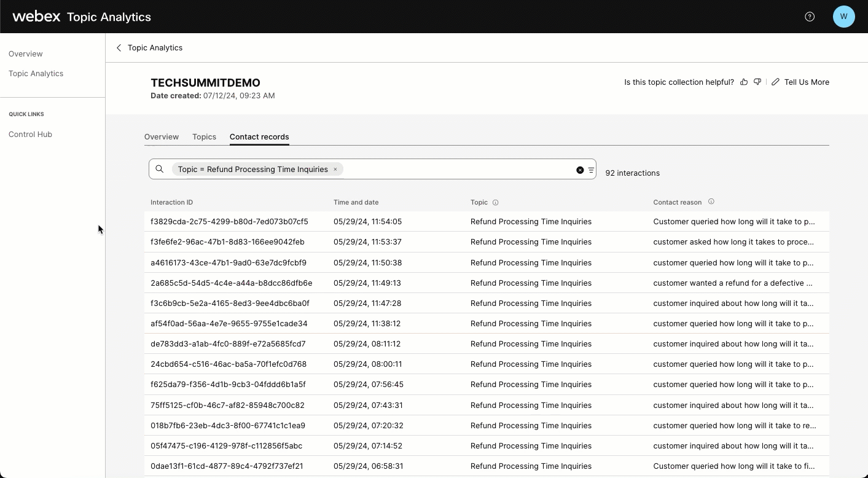Click the back arrow beside Topic Analytics
This screenshot has height=478, width=868.
click(119, 47)
